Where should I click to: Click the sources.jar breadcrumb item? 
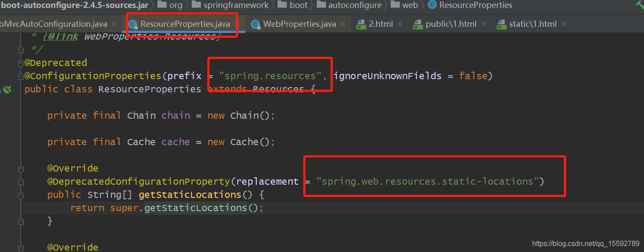[74, 5]
